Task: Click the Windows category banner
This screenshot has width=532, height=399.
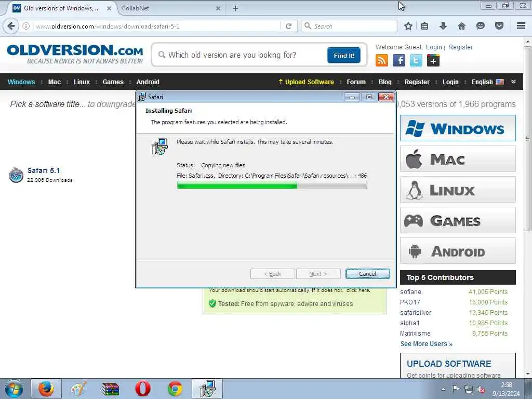Action: click(x=458, y=128)
